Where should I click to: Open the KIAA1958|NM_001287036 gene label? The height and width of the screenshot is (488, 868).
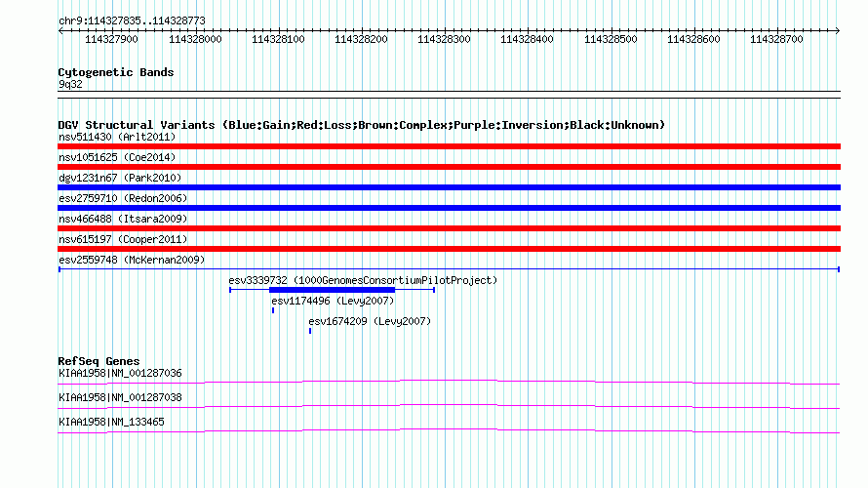(x=120, y=374)
